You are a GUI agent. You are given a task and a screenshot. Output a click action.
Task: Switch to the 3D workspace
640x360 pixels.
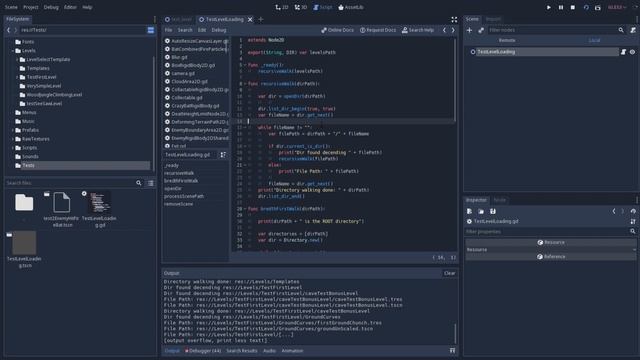click(x=301, y=7)
